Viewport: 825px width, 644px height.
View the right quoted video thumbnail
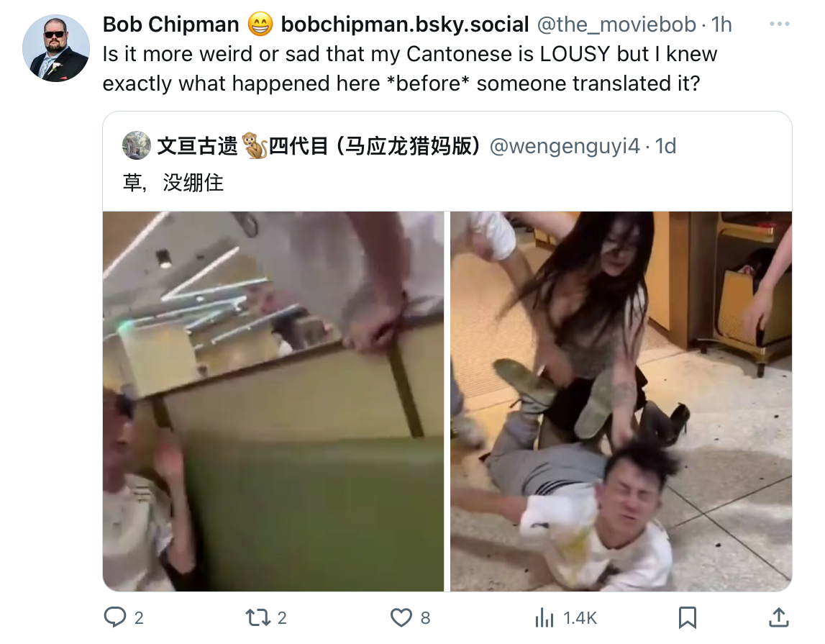click(x=621, y=402)
